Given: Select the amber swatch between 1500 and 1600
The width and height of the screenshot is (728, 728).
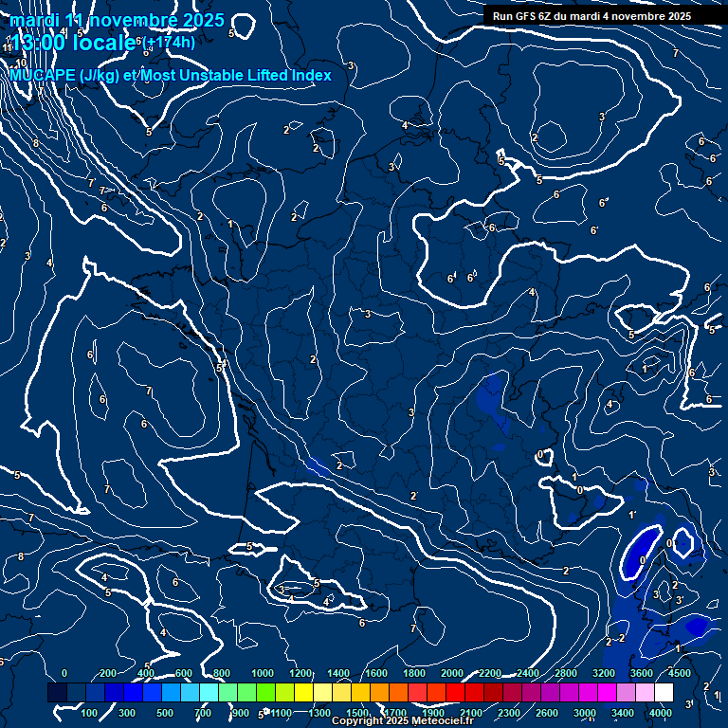Looking at the screenshot, I should pos(361,692).
